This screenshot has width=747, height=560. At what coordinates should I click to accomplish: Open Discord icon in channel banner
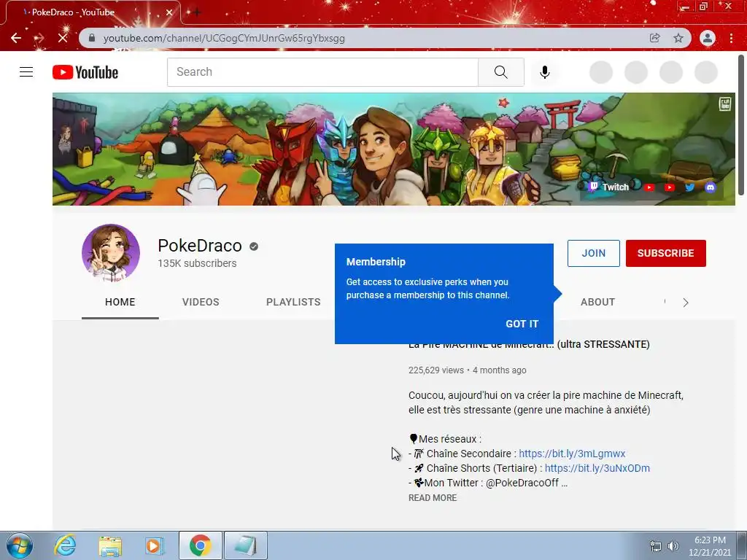point(711,187)
